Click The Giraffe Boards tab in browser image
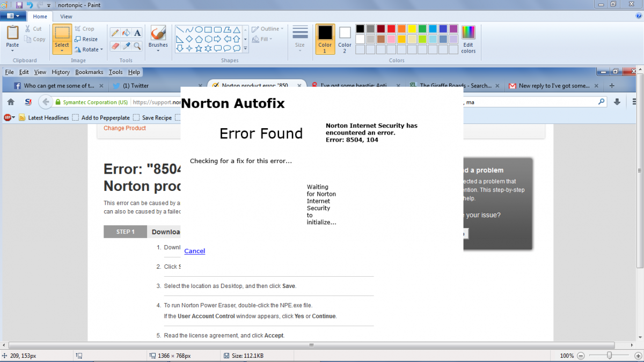Viewport: 644px width, 362px height. point(455,86)
